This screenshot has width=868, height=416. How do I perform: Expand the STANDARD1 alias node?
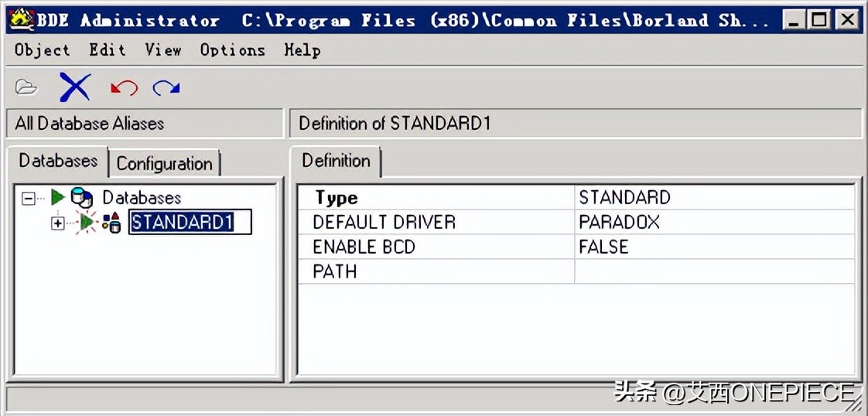(58, 223)
